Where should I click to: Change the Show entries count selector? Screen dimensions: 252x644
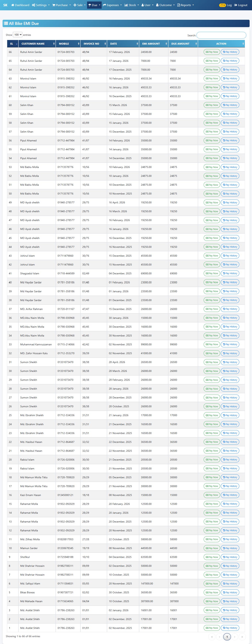(18, 35)
